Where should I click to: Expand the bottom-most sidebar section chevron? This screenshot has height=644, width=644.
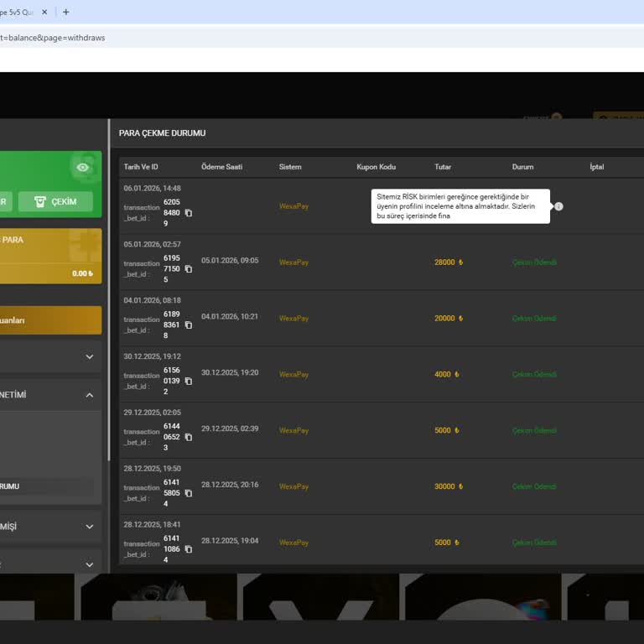(90, 564)
